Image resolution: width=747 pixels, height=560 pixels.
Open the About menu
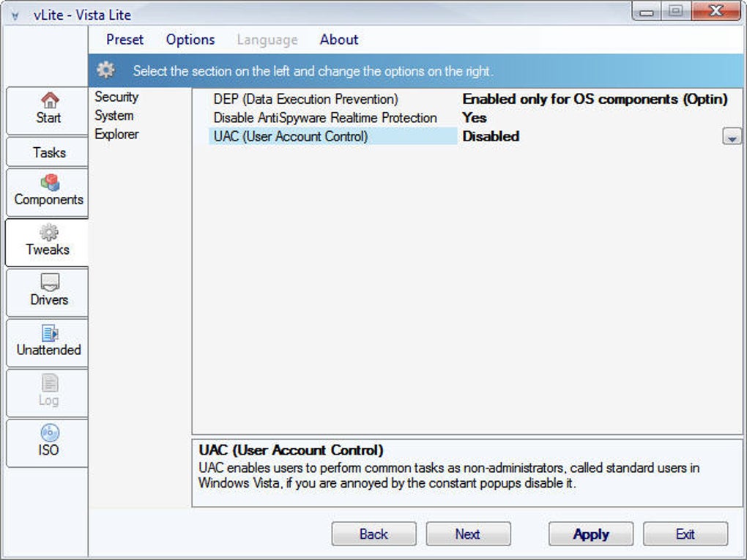[339, 40]
